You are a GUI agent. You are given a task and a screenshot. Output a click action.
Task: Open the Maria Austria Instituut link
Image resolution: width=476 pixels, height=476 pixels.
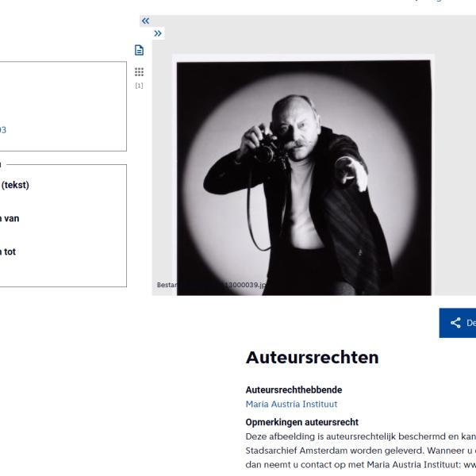click(x=291, y=404)
